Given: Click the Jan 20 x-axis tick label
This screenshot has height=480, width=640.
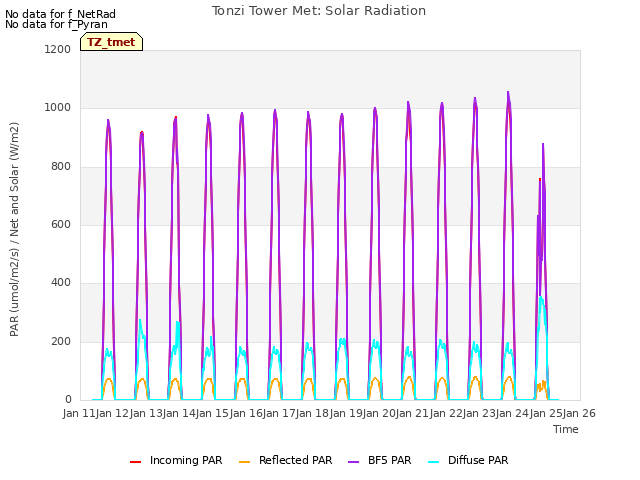Looking at the screenshot, I should coord(379,413).
